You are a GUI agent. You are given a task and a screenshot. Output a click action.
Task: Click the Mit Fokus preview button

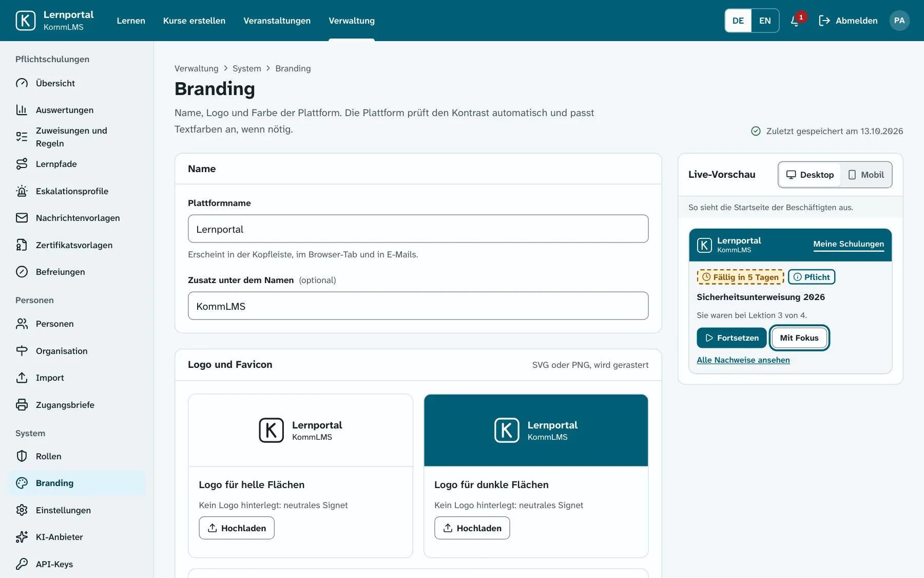tap(799, 338)
